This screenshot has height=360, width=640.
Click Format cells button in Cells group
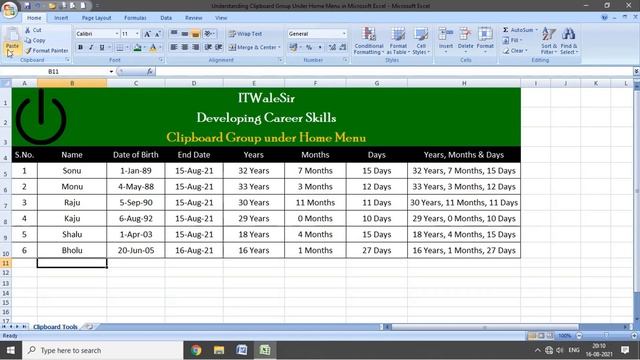pos(485,40)
